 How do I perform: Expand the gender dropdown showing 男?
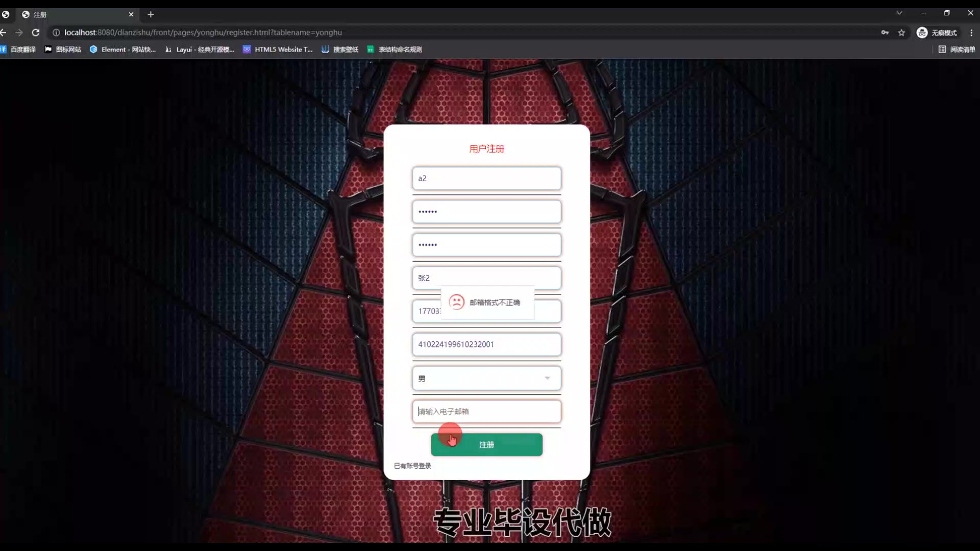tap(486, 379)
